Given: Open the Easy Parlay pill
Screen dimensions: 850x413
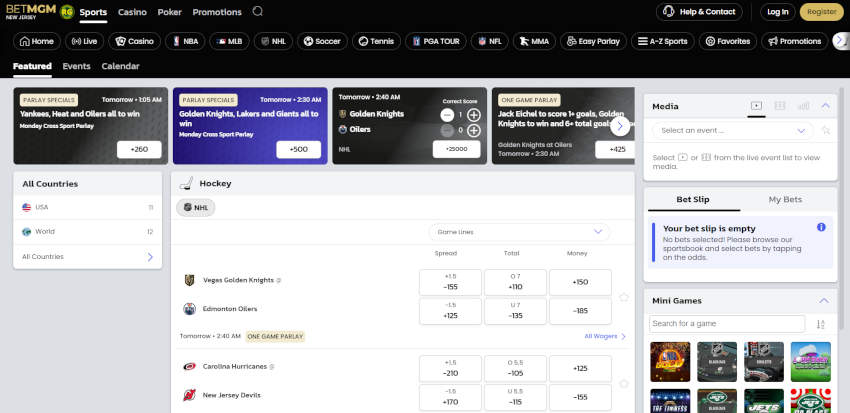Looking at the screenshot, I should (x=594, y=41).
